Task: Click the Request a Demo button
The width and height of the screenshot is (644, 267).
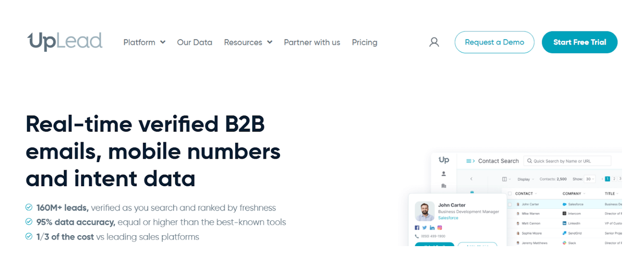Action: pyautogui.click(x=494, y=42)
